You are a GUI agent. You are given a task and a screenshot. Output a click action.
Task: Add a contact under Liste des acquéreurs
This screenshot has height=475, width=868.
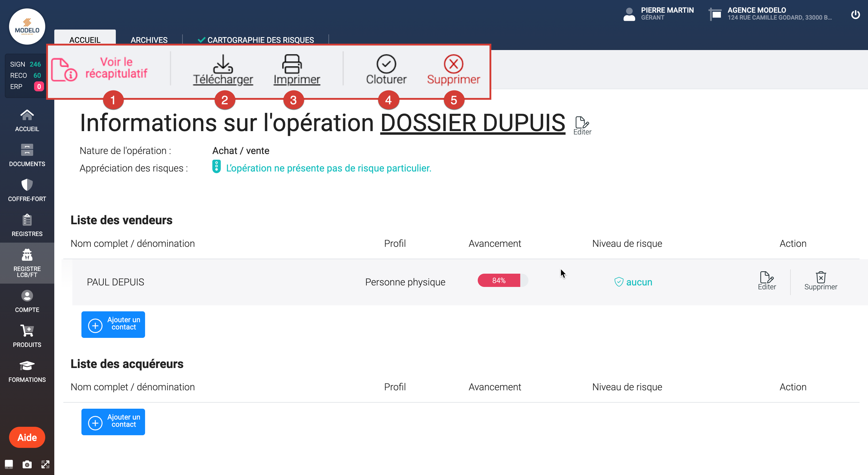point(113,422)
